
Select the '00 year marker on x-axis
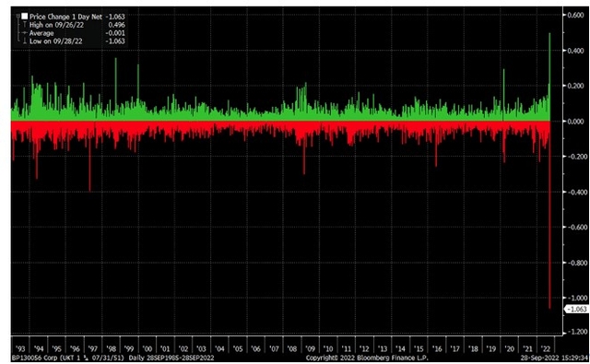pyautogui.click(x=147, y=348)
